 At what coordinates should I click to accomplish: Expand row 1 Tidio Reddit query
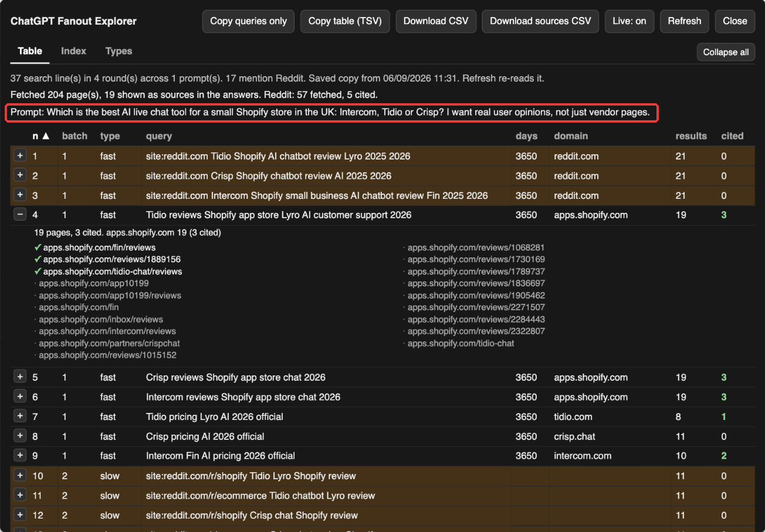click(x=20, y=156)
